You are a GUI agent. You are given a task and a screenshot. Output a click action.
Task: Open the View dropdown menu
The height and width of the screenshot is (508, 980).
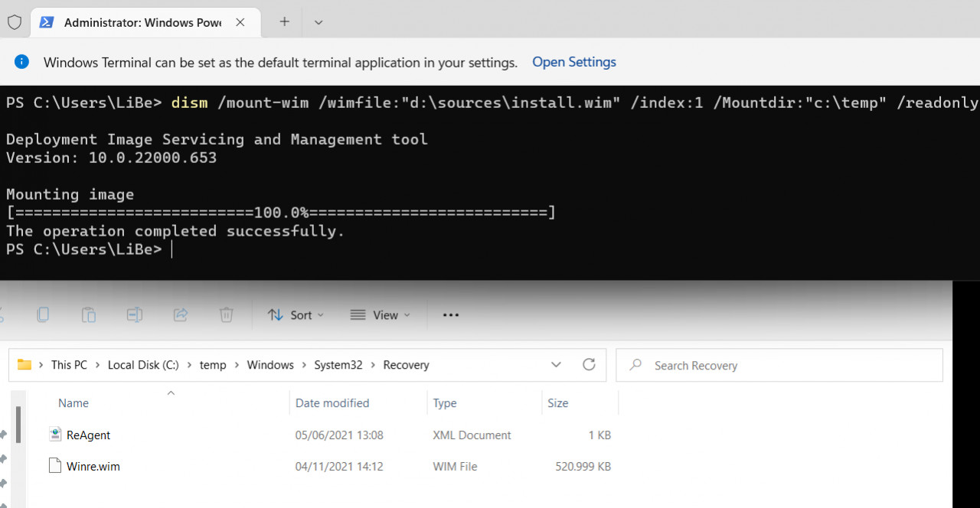(380, 315)
